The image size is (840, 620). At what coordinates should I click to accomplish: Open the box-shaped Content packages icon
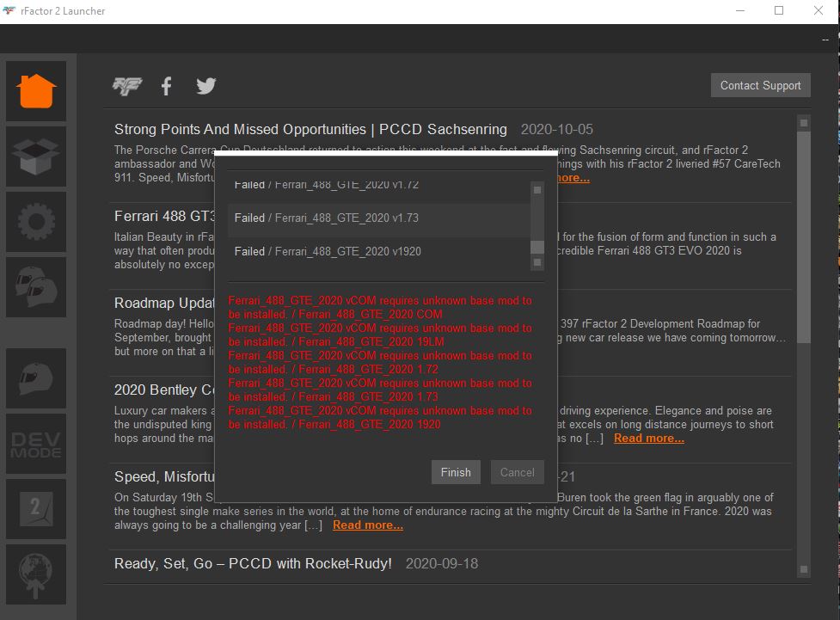[36, 157]
